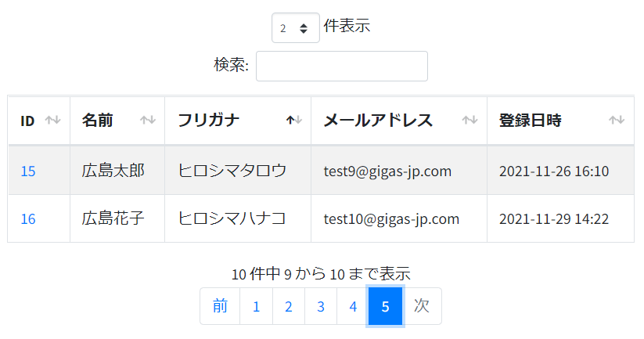Sort by 名前 column sort icon
Screen dimensions: 644x339
point(148,120)
